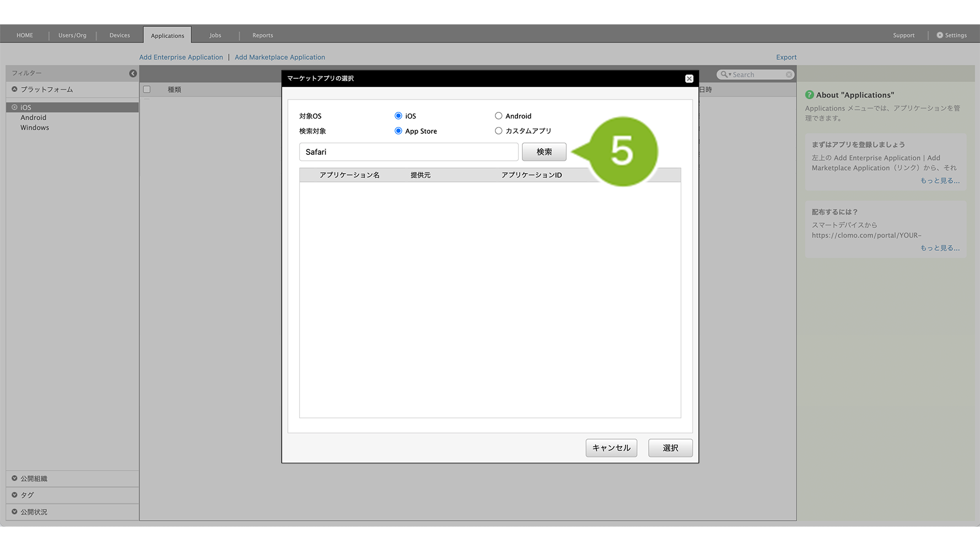
Task: Expand the 公開組織 filter section
Action: coord(15,478)
